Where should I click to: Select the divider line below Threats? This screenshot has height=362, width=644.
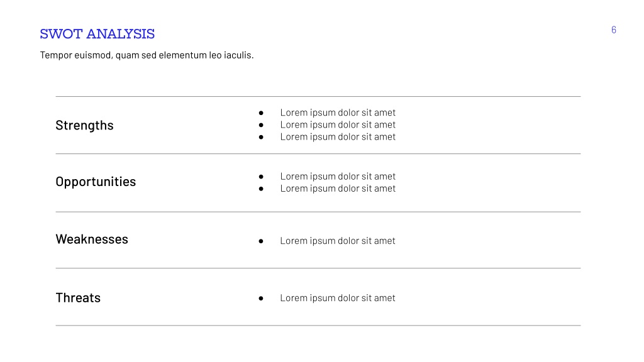click(x=318, y=326)
